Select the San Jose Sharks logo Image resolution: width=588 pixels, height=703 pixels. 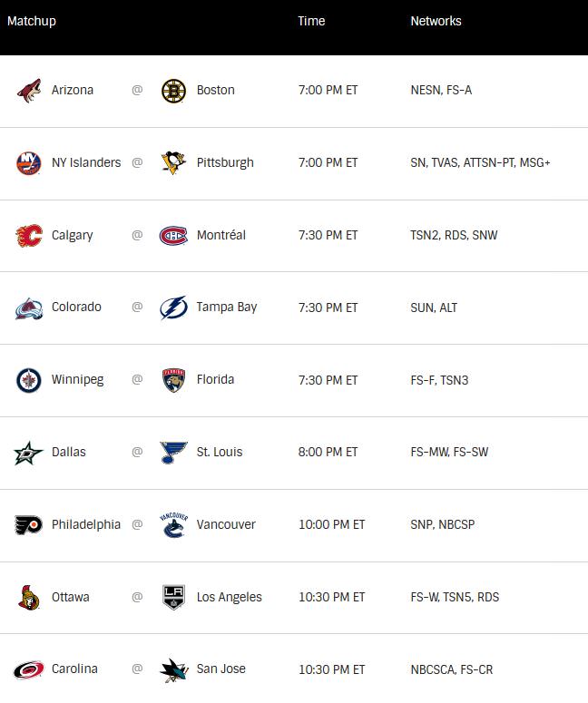pyautogui.click(x=174, y=669)
